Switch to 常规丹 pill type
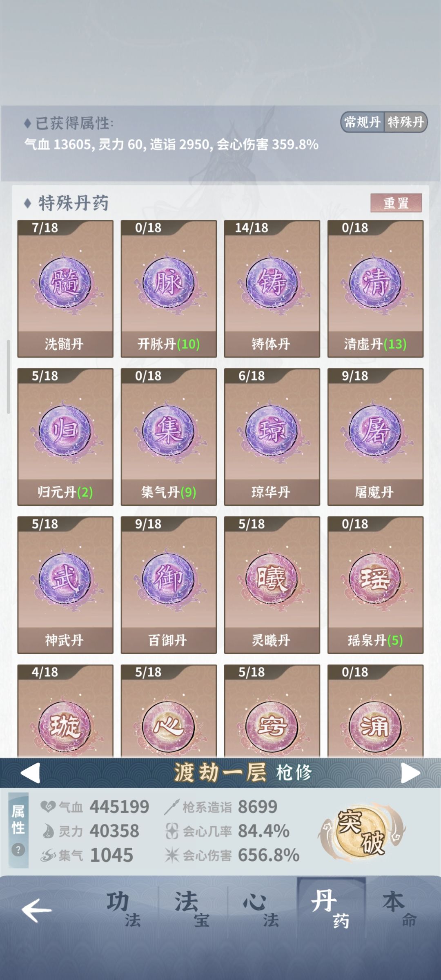Screen dimensions: 441x980 [363, 122]
